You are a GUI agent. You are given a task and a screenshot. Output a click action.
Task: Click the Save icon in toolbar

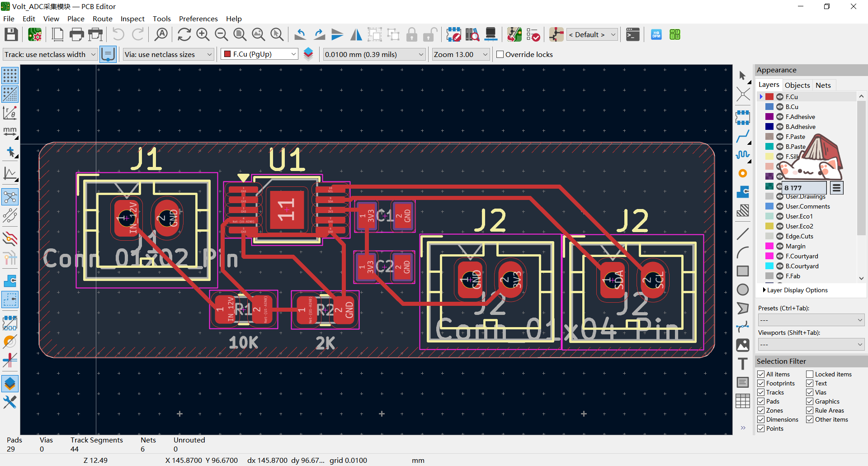[x=11, y=34]
